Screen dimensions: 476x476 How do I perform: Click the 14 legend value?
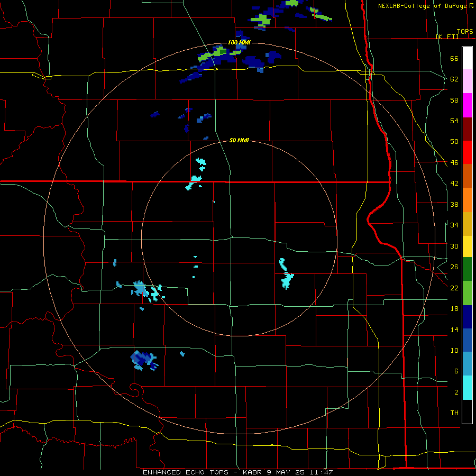(454, 329)
